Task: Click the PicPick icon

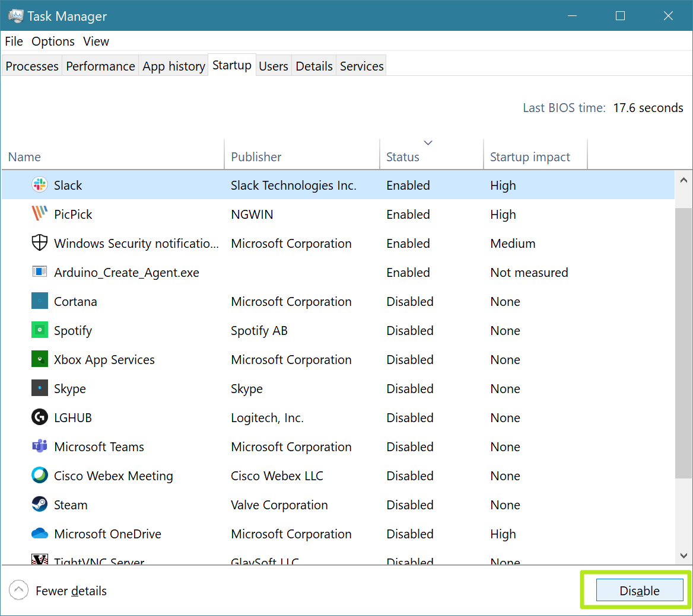Action: 39,214
